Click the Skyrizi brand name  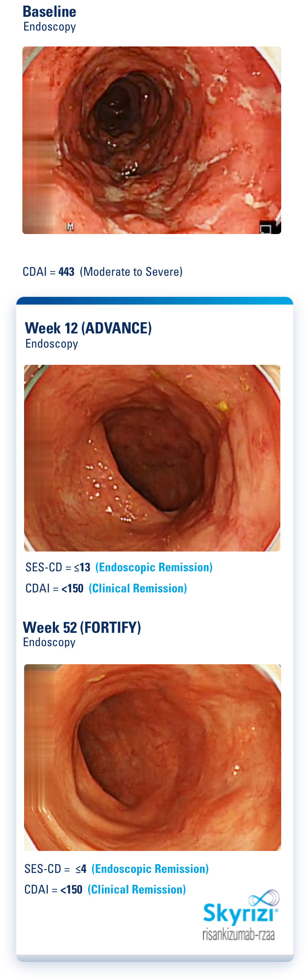coord(239,913)
